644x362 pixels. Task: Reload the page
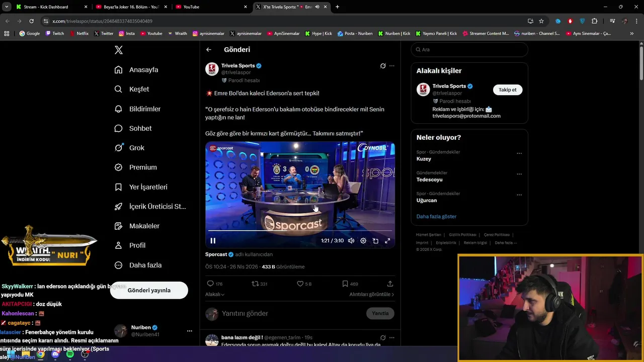coord(31,21)
